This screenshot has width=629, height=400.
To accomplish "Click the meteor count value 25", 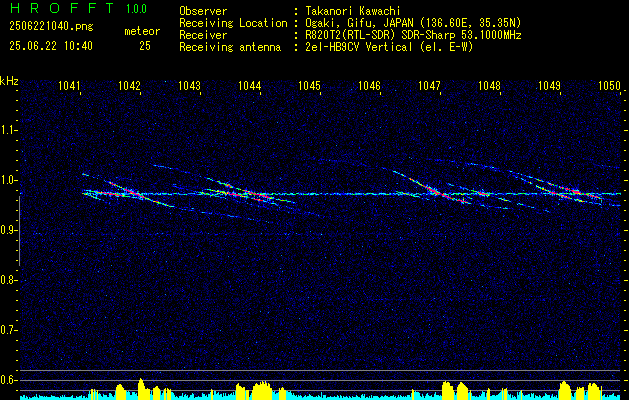I will click(x=145, y=46).
